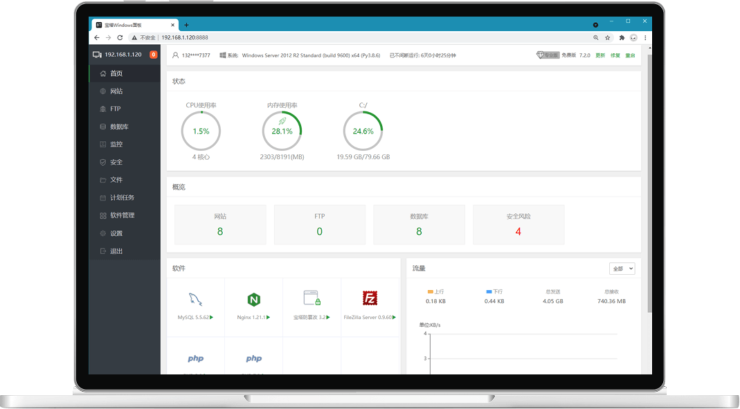Open the browser profile avatar icon
This screenshot has height=409, width=740.
coord(633,38)
